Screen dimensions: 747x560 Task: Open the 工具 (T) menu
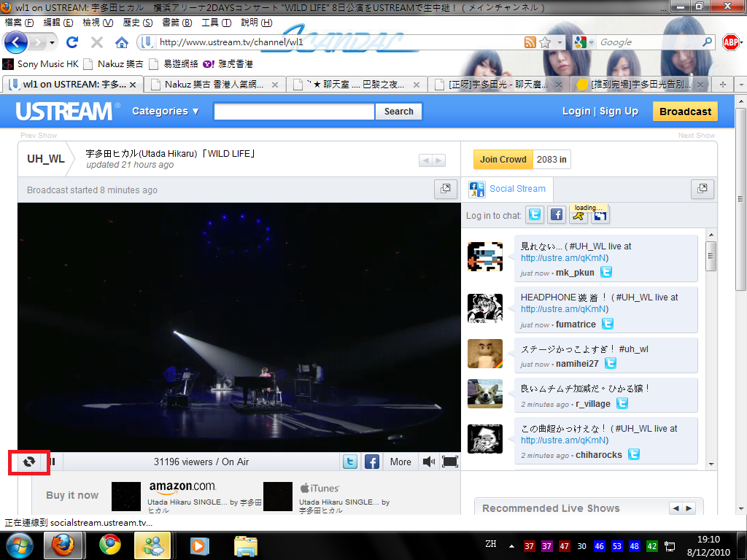(x=216, y=23)
